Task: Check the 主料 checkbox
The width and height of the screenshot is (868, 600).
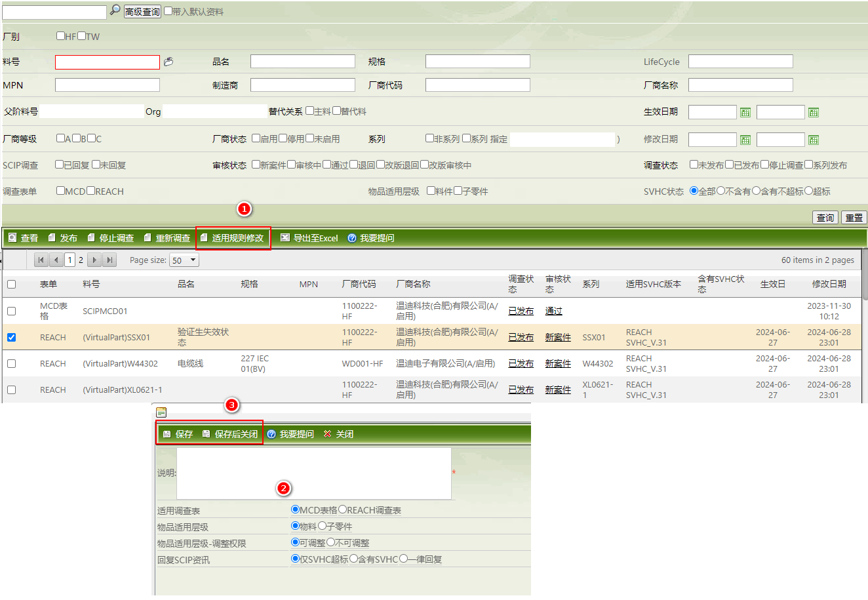Action: [x=309, y=111]
